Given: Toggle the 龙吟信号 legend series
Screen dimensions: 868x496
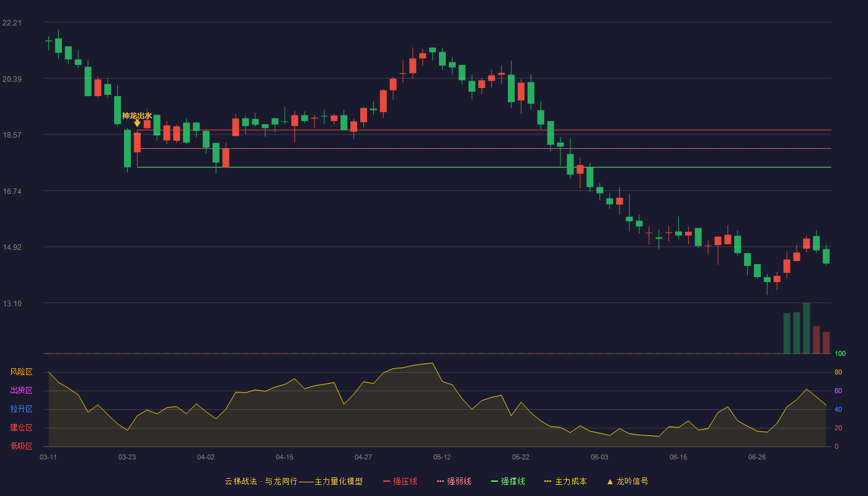Looking at the screenshot, I should tap(627, 481).
